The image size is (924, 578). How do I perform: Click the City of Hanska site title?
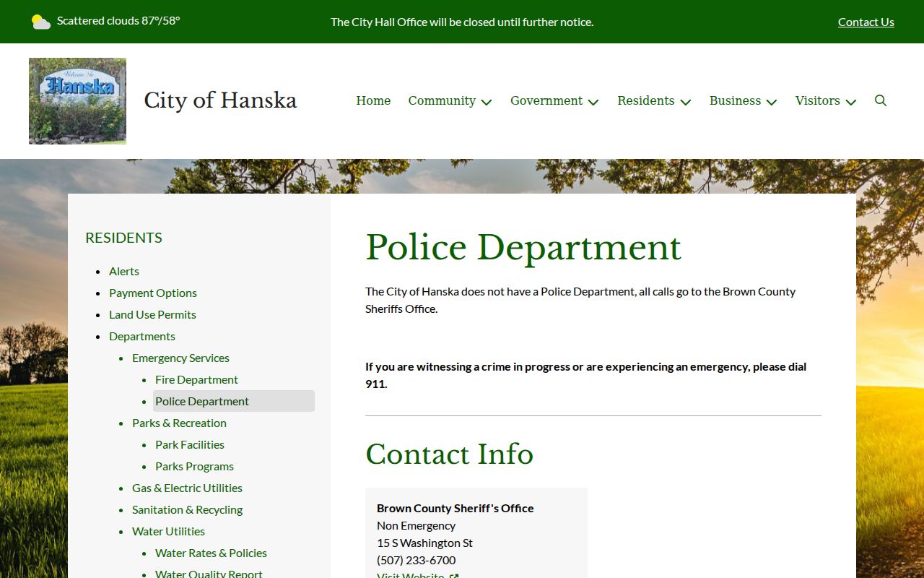coord(220,100)
